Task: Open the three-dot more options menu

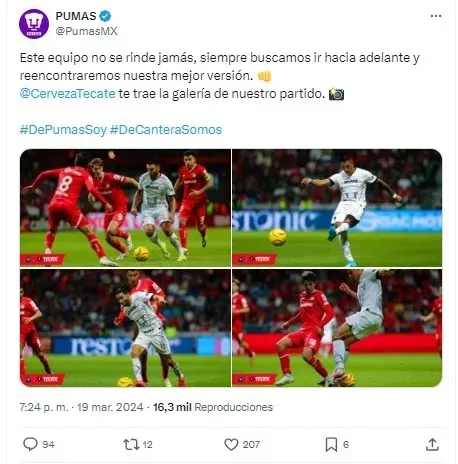Action: coord(436,16)
